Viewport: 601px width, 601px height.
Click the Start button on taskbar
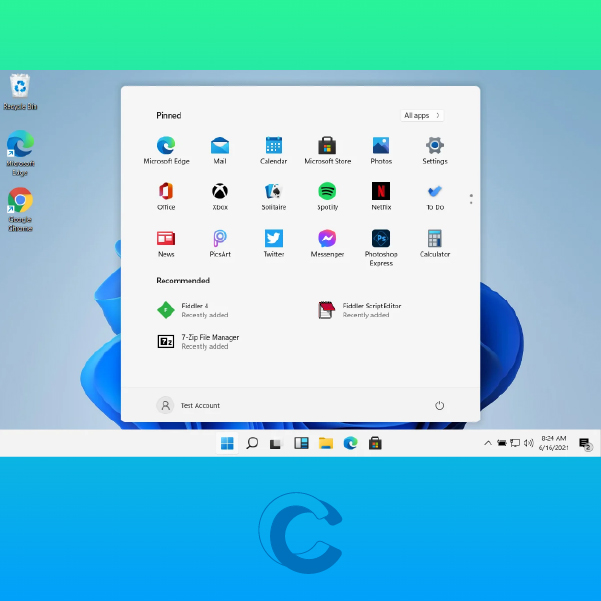[227, 443]
